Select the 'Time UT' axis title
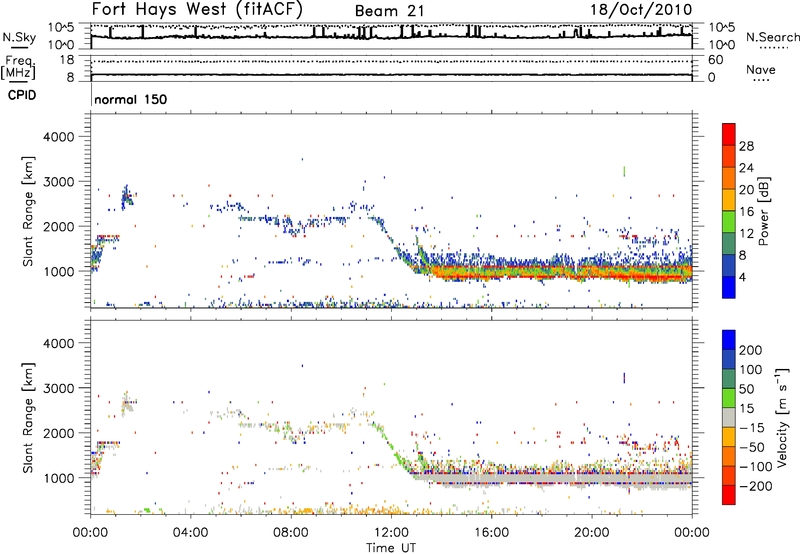This screenshot has height=554, width=800. pyautogui.click(x=391, y=548)
